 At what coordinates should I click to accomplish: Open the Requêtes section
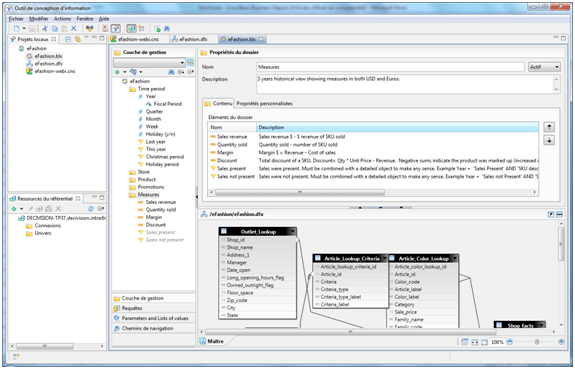(154, 308)
